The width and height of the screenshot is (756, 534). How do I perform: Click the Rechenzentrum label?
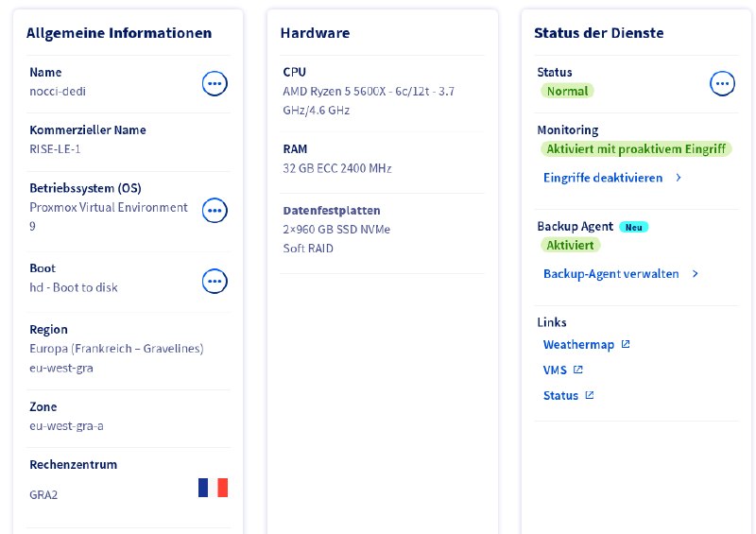click(x=74, y=465)
